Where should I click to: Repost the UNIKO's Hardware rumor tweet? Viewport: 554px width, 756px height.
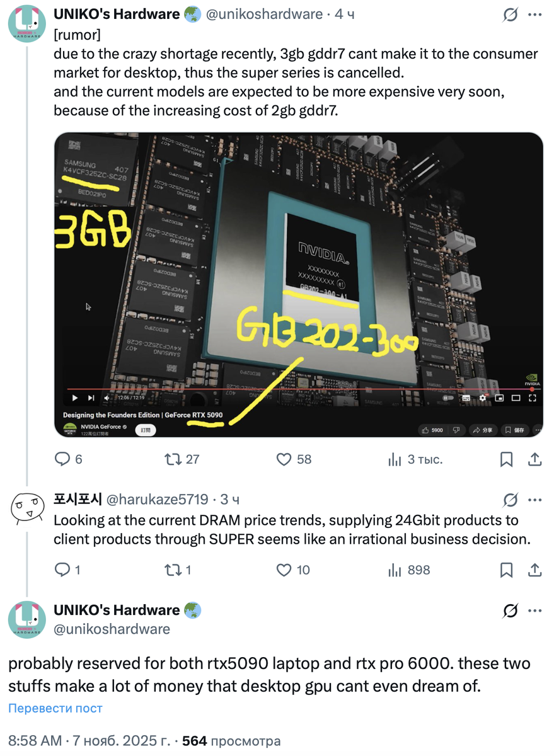tap(182, 459)
